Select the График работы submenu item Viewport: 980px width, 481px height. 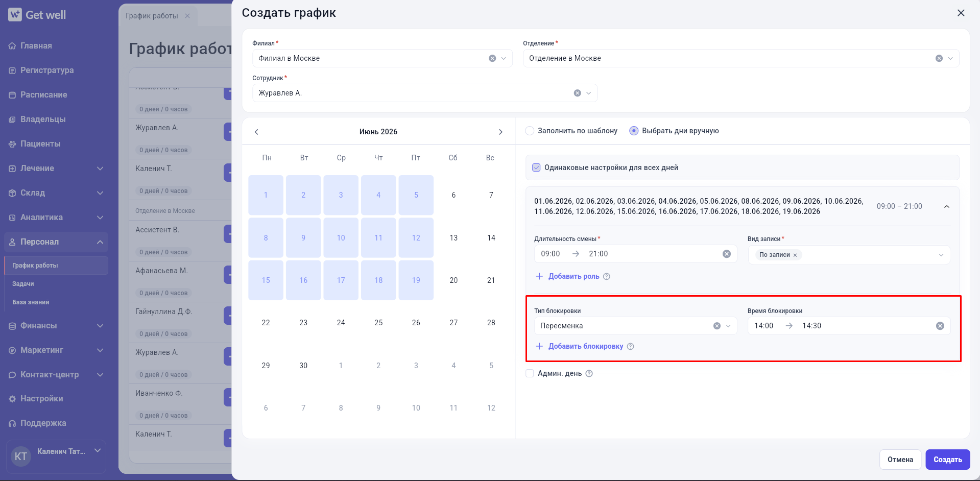[x=57, y=266]
